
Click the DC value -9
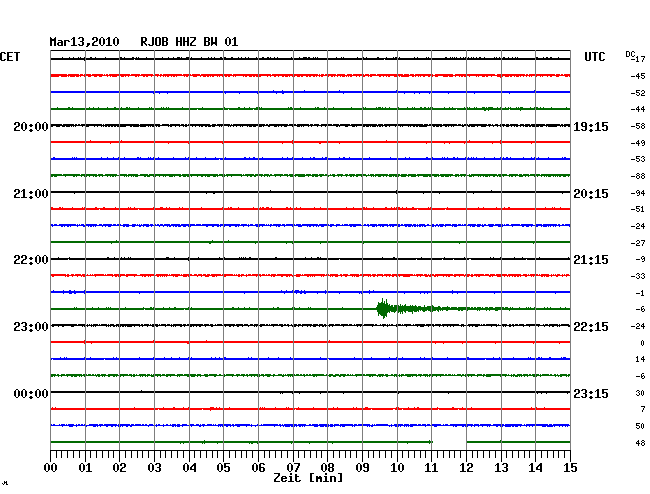640,259
